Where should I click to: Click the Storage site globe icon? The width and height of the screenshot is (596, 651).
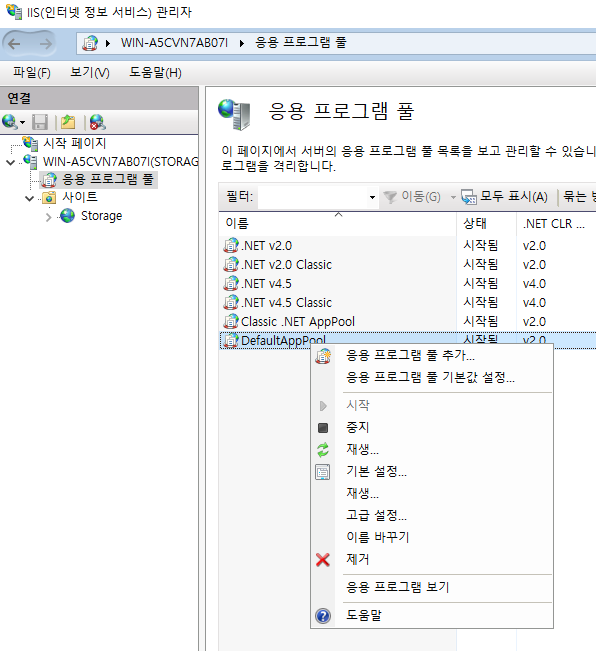coord(67,216)
